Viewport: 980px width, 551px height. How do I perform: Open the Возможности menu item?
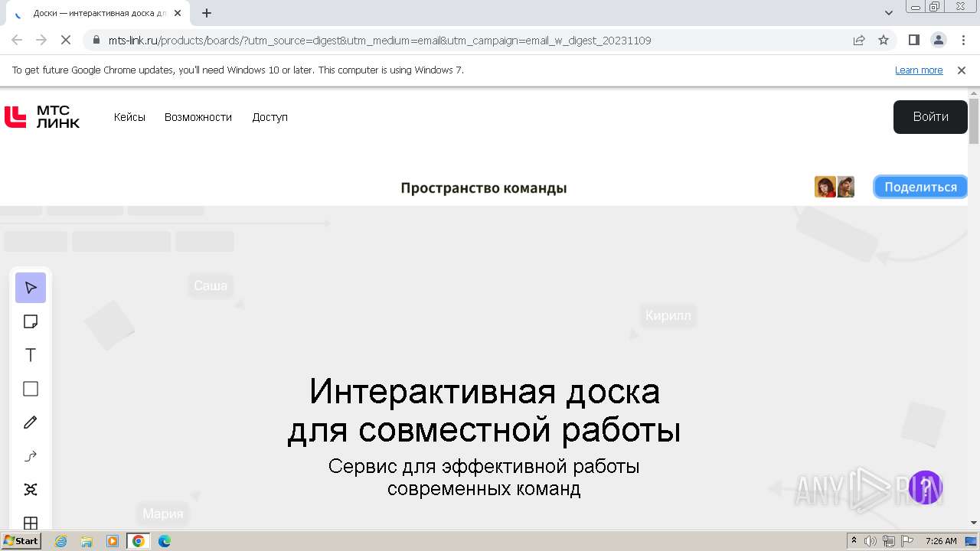pyautogui.click(x=198, y=117)
